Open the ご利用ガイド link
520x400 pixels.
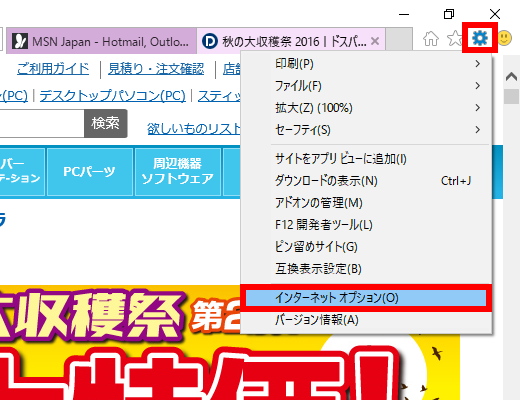[53, 69]
